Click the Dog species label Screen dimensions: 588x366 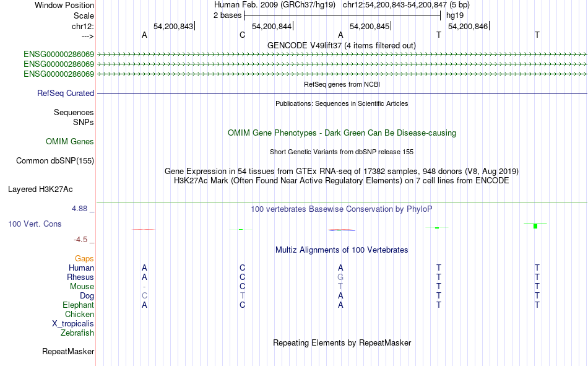coord(87,296)
